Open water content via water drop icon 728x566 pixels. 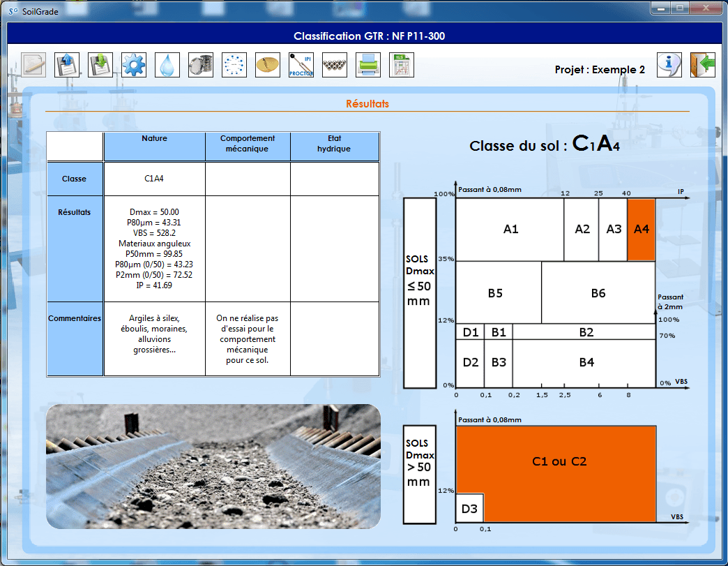coord(167,65)
